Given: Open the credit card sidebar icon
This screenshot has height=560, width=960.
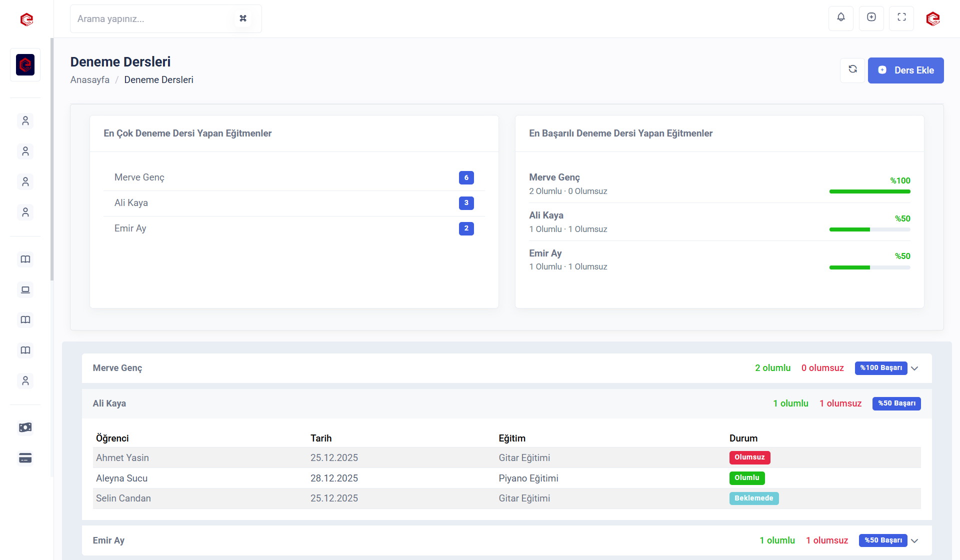Looking at the screenshot, I should point(25,458).
